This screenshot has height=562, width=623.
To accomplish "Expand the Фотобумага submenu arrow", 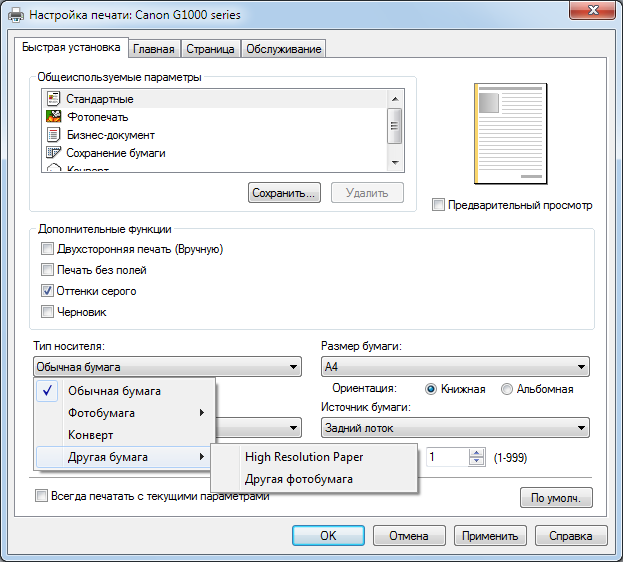I will tap(202, 413).
